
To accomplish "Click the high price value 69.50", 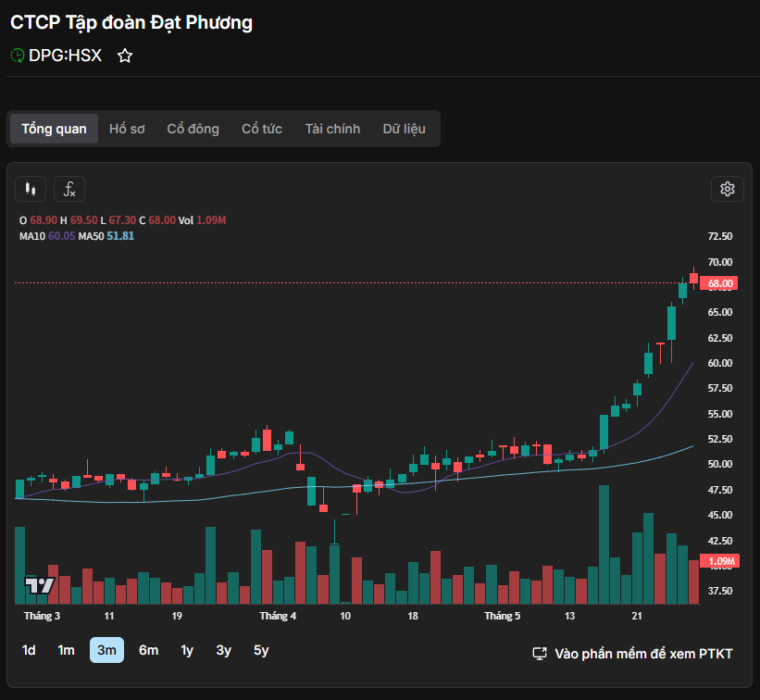I will coord(84,220).
